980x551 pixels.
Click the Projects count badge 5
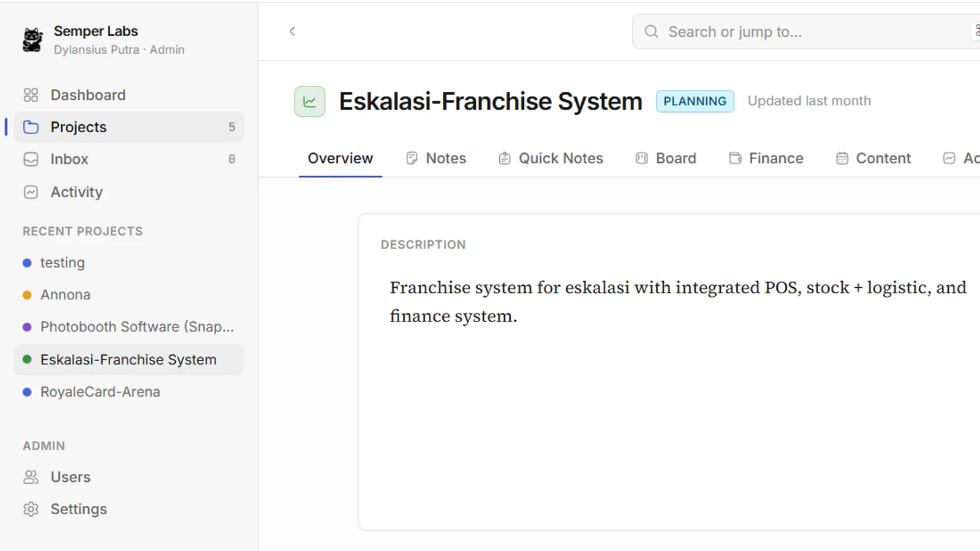click(232, 127)
